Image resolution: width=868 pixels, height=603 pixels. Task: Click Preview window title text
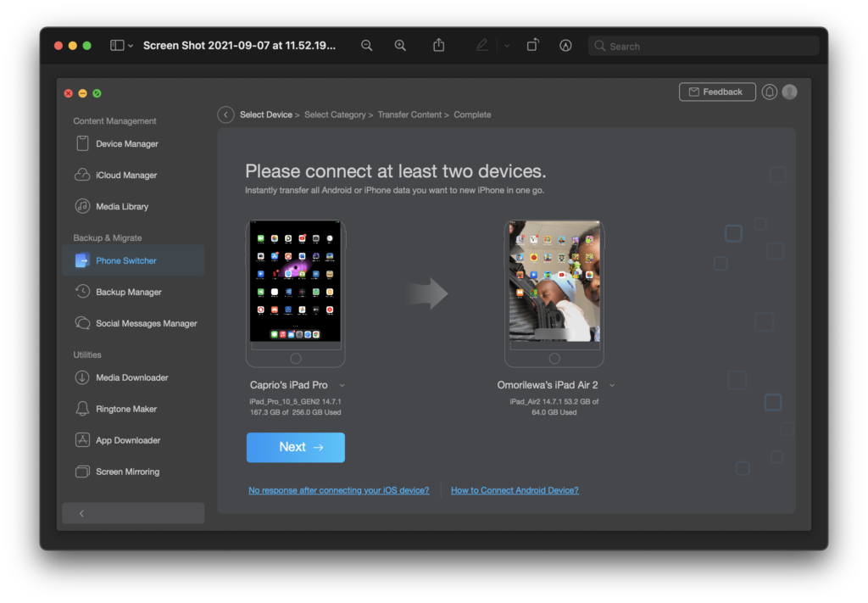[239, 46]
